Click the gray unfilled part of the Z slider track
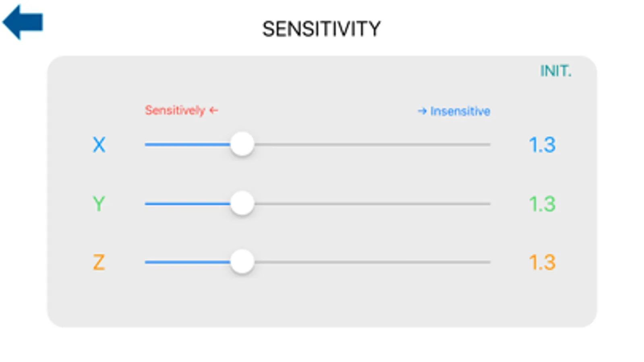 coord(371,262)
